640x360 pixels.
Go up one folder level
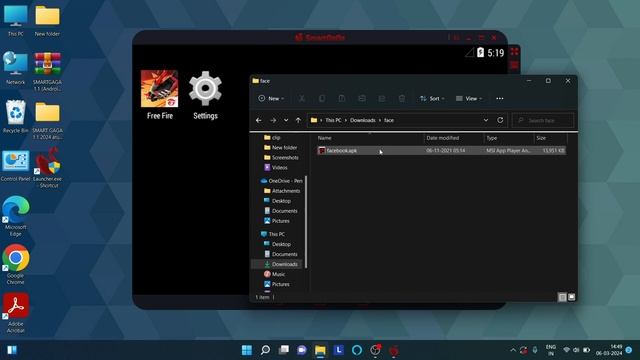(298, 120)
